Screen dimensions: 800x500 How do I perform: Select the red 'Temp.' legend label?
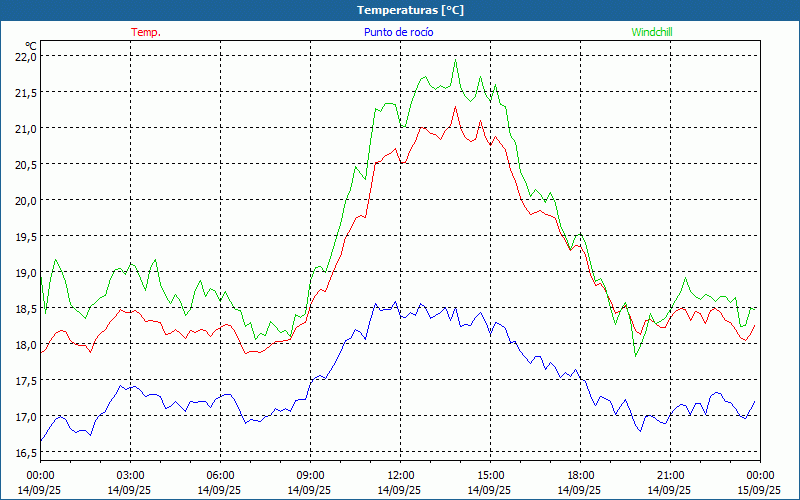[146, 32]
